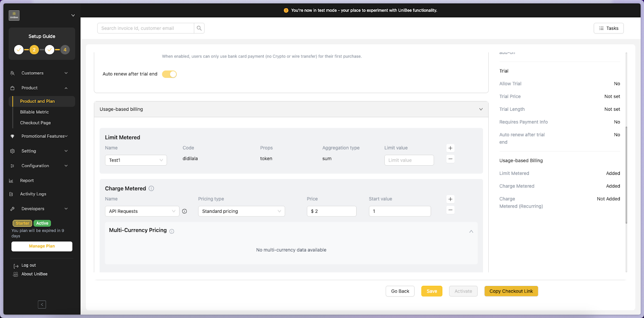
Task: Click info icon beside API Requests dropdown
Action: pyautogui.click(x=184, y=211)
